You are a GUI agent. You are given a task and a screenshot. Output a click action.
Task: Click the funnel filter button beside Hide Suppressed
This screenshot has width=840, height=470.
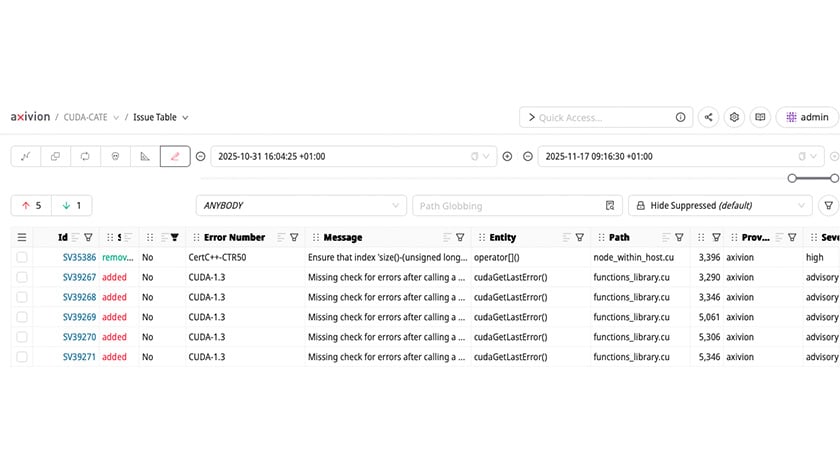pyautogui.click(x=828, y=205)
